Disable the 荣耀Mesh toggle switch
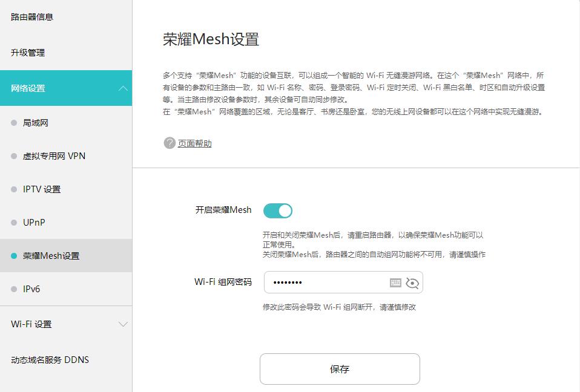Image resolution: width=580 pixels, height=392 pixels. point(278,211)
